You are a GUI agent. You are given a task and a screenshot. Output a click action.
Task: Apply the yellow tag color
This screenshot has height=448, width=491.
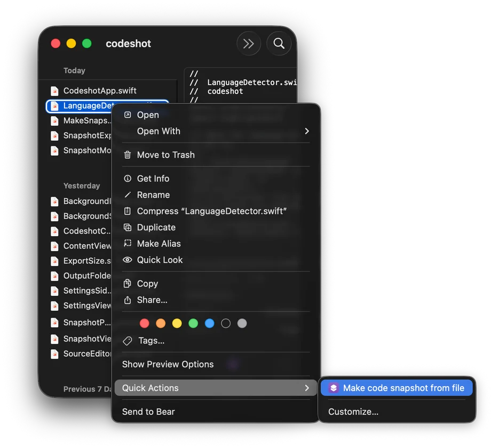point(177,323)
